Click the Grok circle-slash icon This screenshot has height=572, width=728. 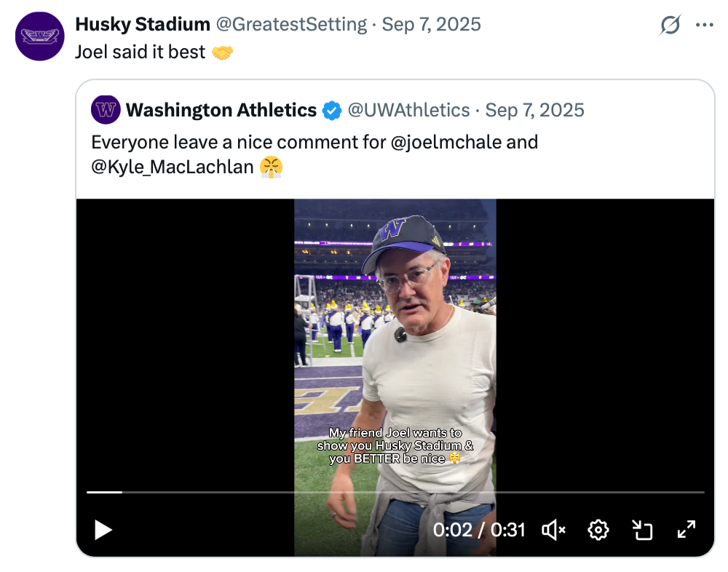point(670,25)
